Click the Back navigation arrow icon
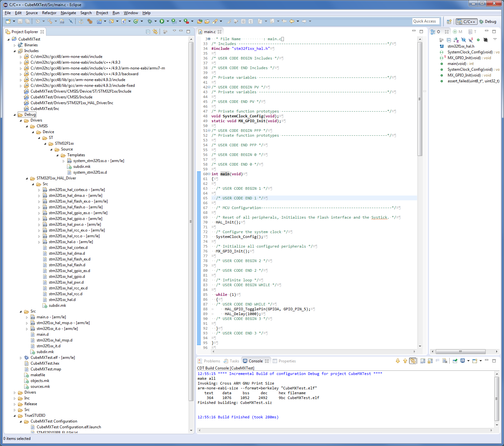 tap(292, 21)
